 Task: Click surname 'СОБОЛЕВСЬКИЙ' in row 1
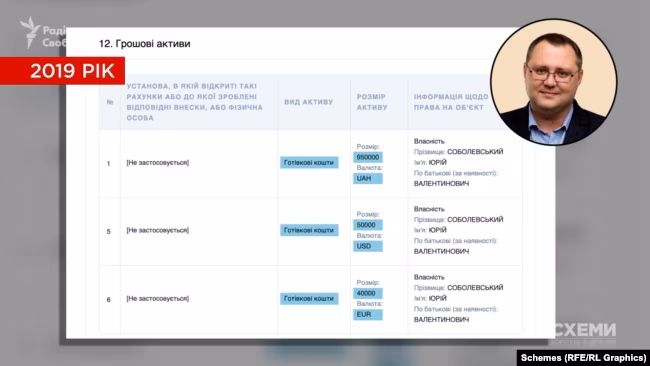(x=475, y=152)
